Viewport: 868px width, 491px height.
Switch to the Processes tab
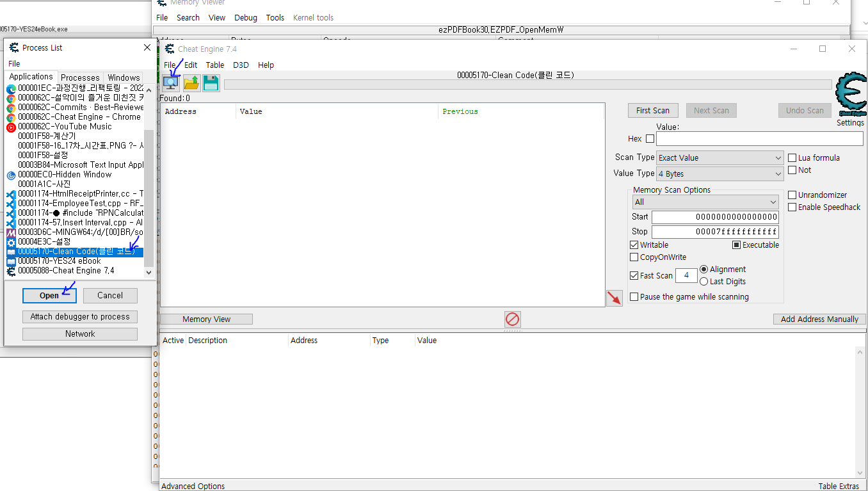(80, 77)
